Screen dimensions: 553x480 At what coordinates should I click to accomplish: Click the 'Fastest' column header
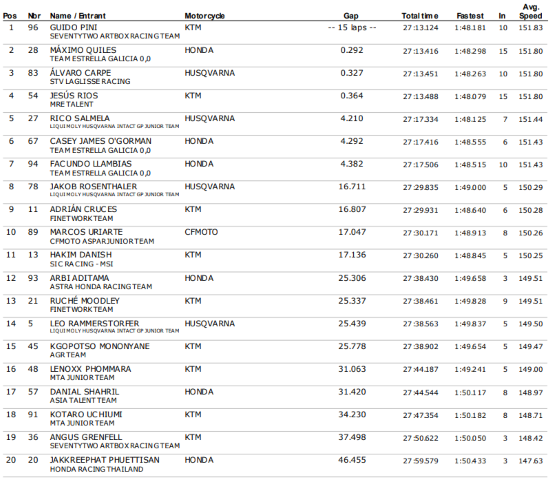point(470,16)
